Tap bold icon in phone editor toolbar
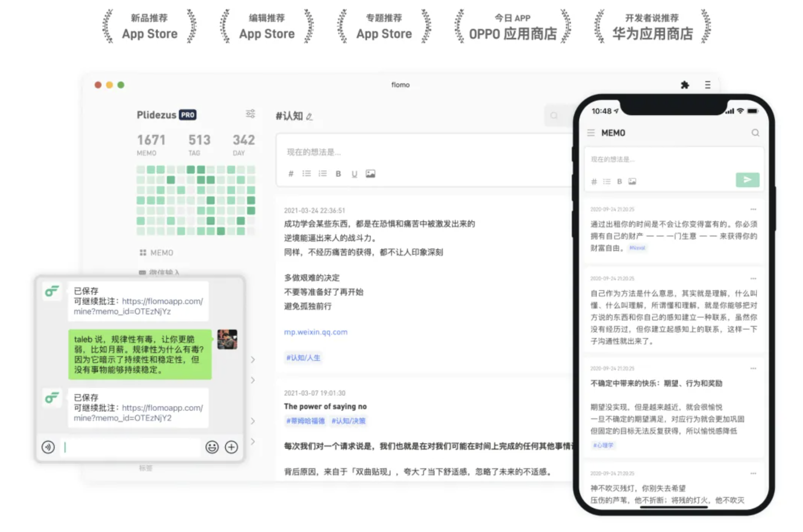 [619, 182]
